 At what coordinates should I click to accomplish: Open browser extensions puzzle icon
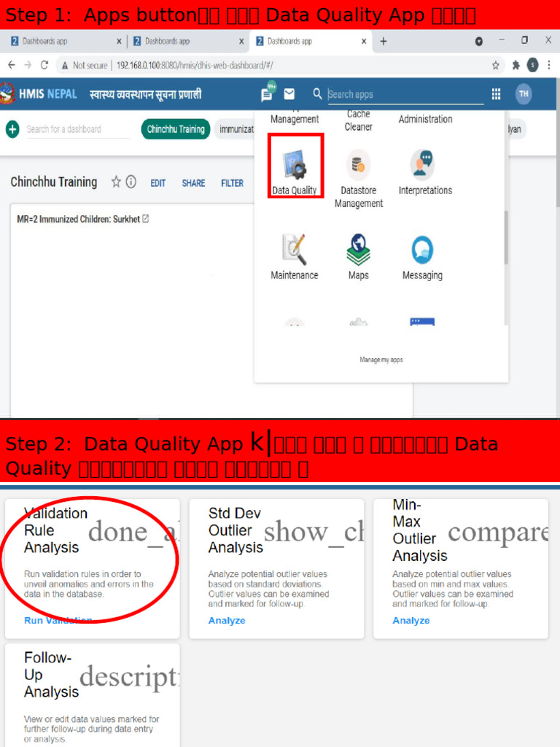click(516, 65)
